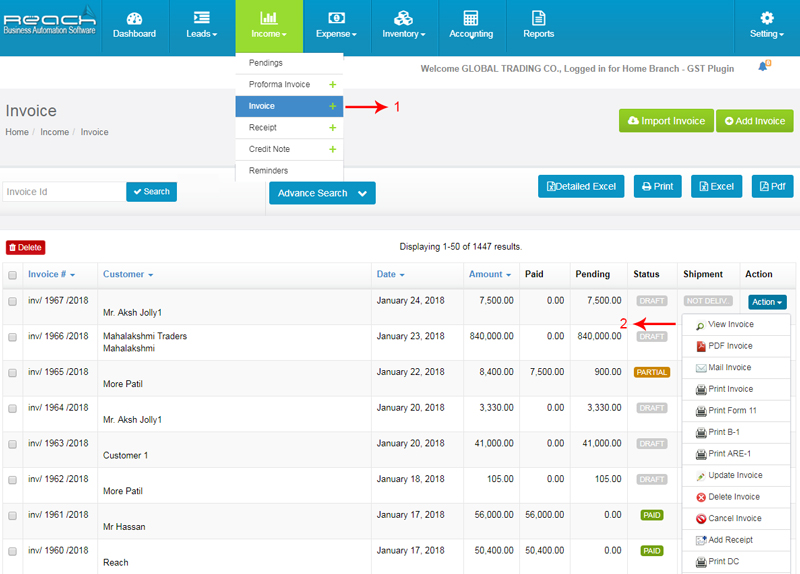This screenshot has height=574, width=800.
Task: Click the Income breadcrumb link
Action: pos(55,132)
